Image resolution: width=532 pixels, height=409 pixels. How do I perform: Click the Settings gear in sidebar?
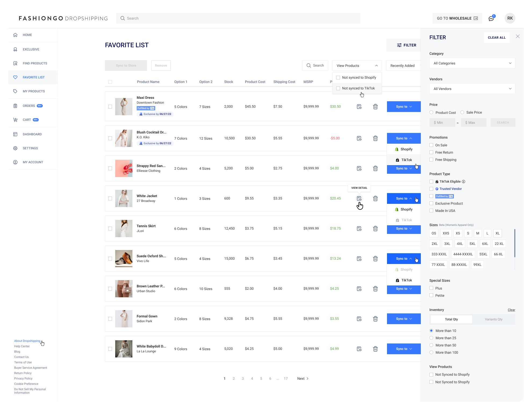[x=15, y=148]
